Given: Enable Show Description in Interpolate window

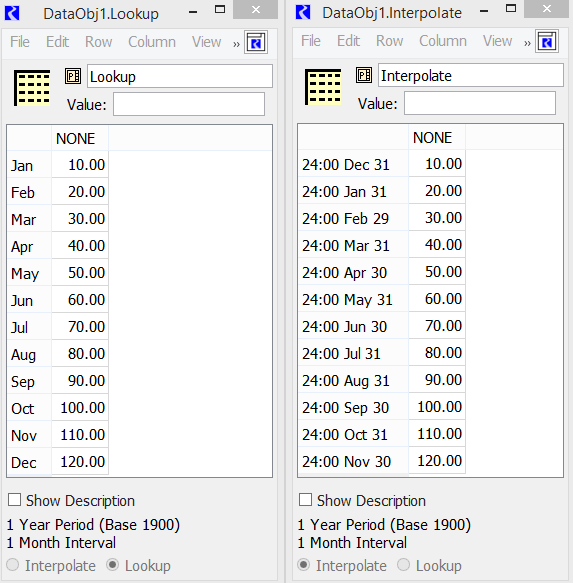Looking at the screenshot, I should pyautogui.click(x=305, y=500).
